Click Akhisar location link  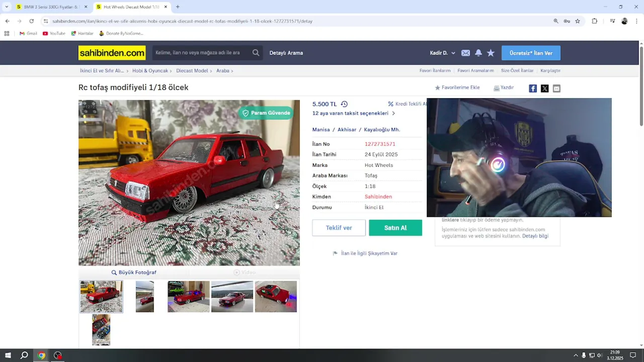347,130
